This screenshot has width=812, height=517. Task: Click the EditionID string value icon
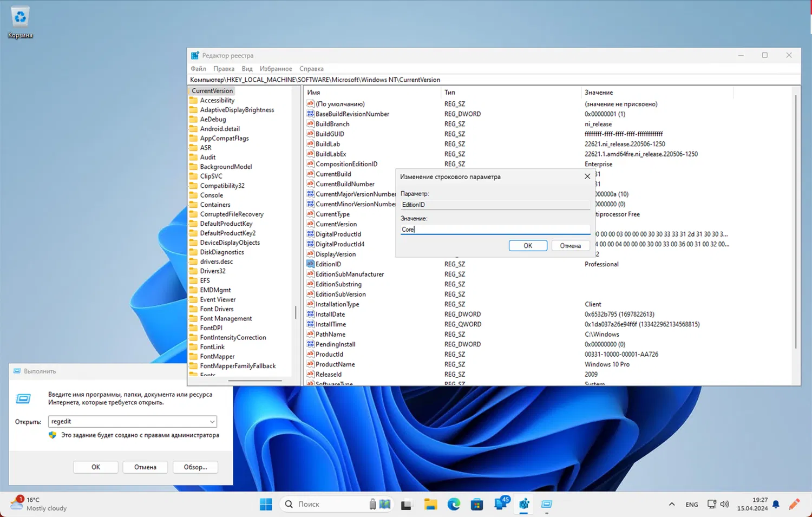310,264
